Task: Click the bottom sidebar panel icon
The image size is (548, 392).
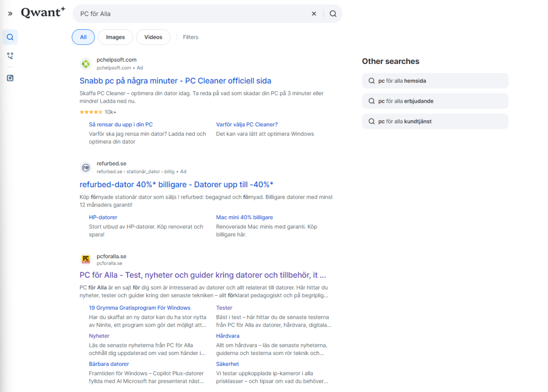Action: [10, 78]
